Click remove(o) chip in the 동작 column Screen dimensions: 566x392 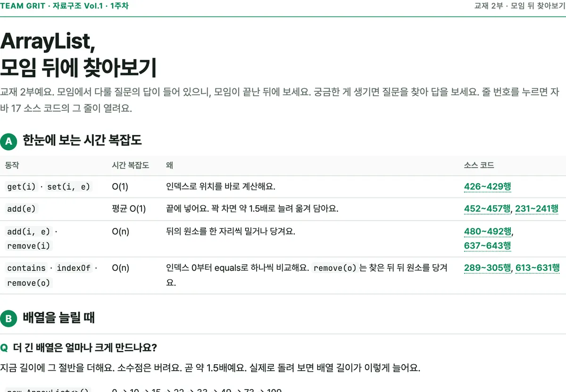point(28,283)
